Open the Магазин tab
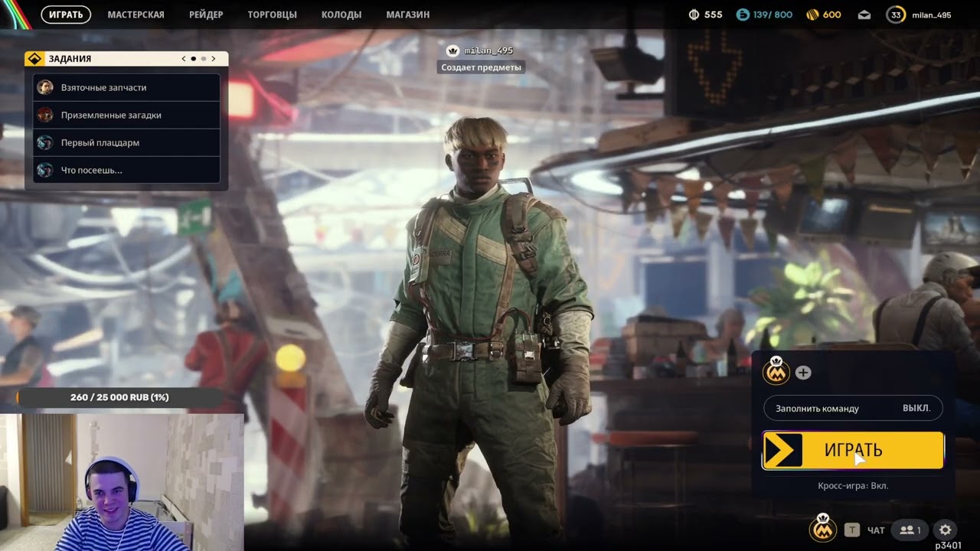 [x=408, y=15]
